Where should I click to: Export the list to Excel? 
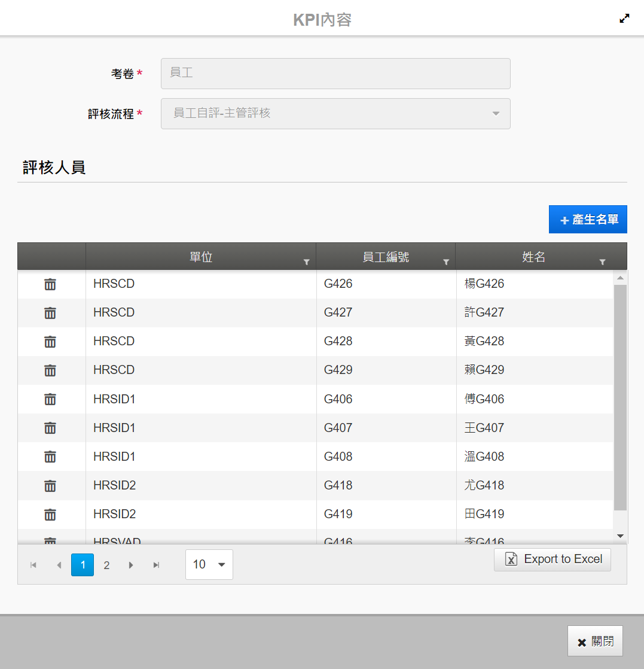coord(553,559)
